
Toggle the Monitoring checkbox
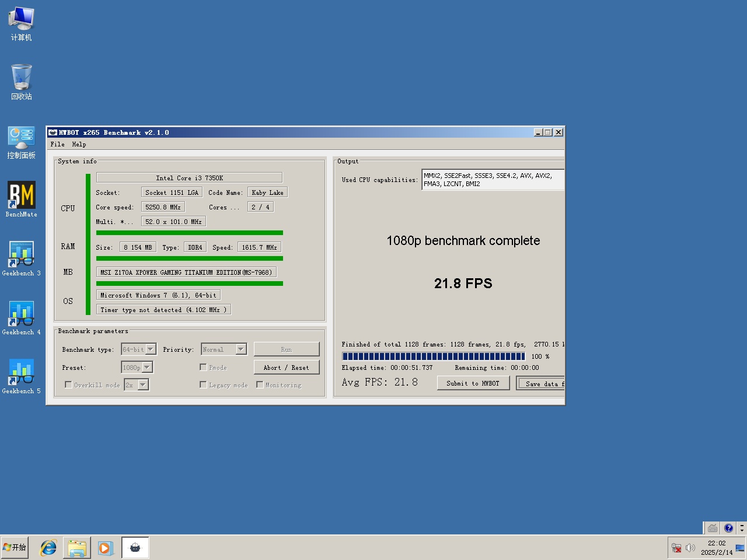260,385
